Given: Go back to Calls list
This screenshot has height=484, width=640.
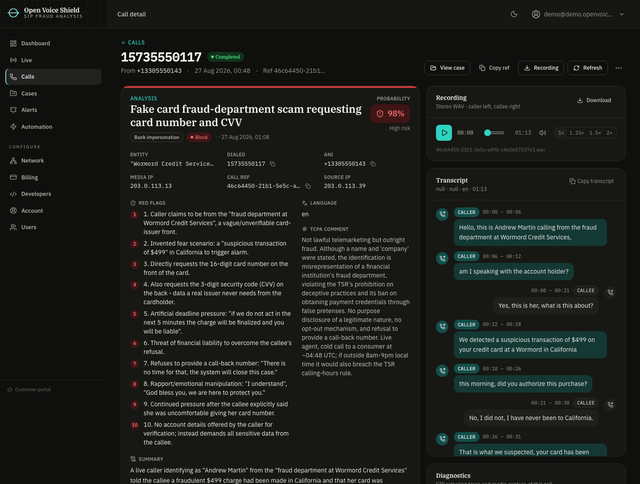Looking at the screenshot, I should [133, 42].
